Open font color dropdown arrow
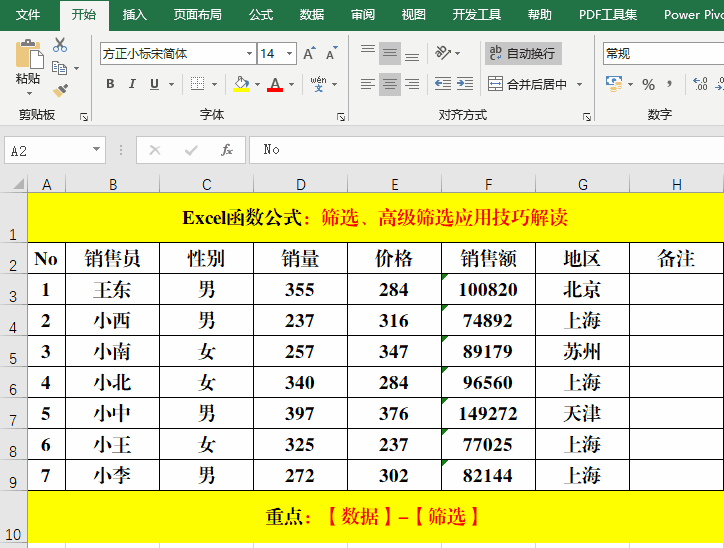 coord(291,84)
